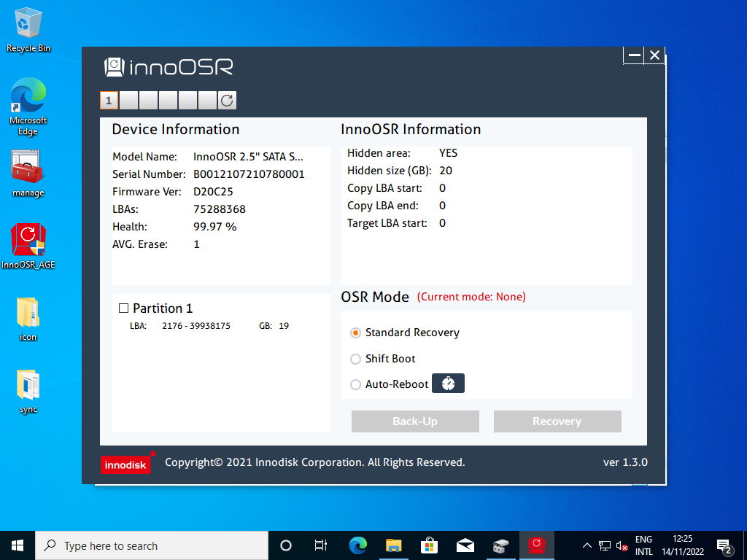Image resolution: width=747 pixels, height=560 pixels.
Task: Tick the Partition 1 checkbox
Action: [123, 308]
